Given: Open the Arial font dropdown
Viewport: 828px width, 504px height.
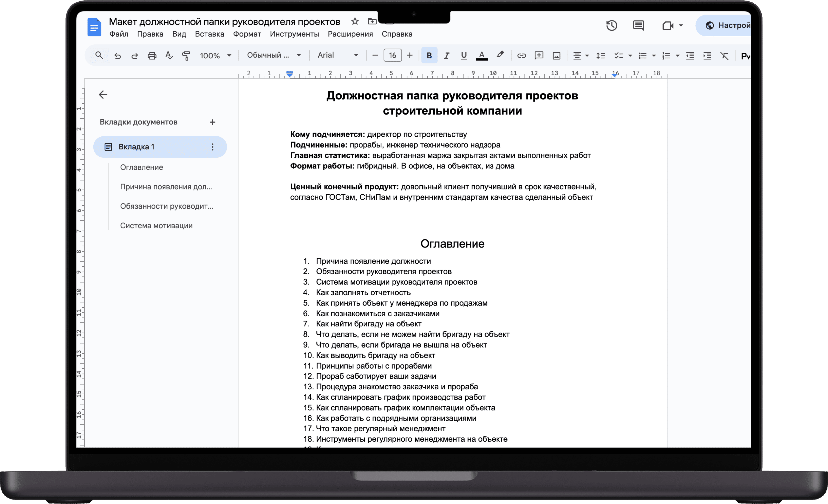Looking at the screenshot, I should coord(337,55).
